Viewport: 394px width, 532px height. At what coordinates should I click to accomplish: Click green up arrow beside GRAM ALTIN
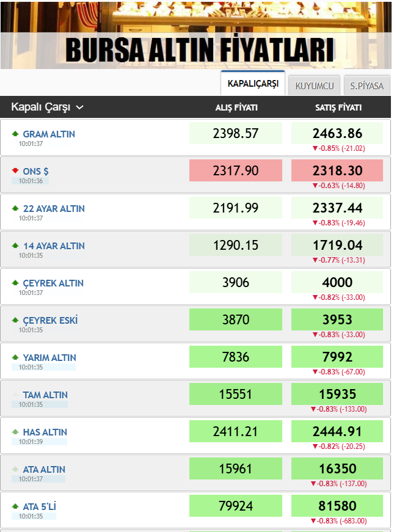point(15,134)
